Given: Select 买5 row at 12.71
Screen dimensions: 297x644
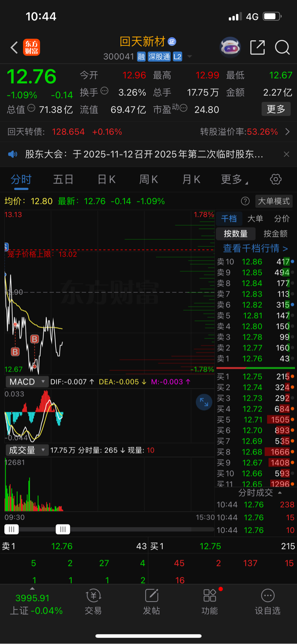Looking at the screenshot, I should [x=255, y=420].
